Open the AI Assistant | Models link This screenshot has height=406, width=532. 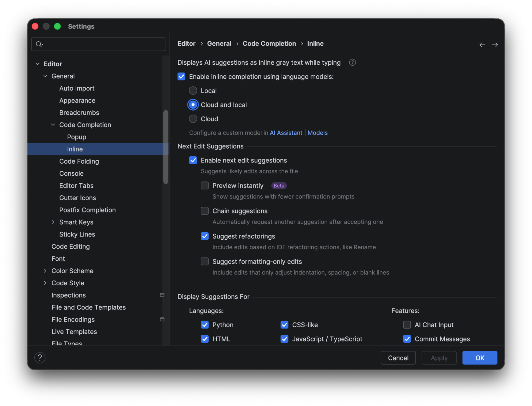[299, 133]
